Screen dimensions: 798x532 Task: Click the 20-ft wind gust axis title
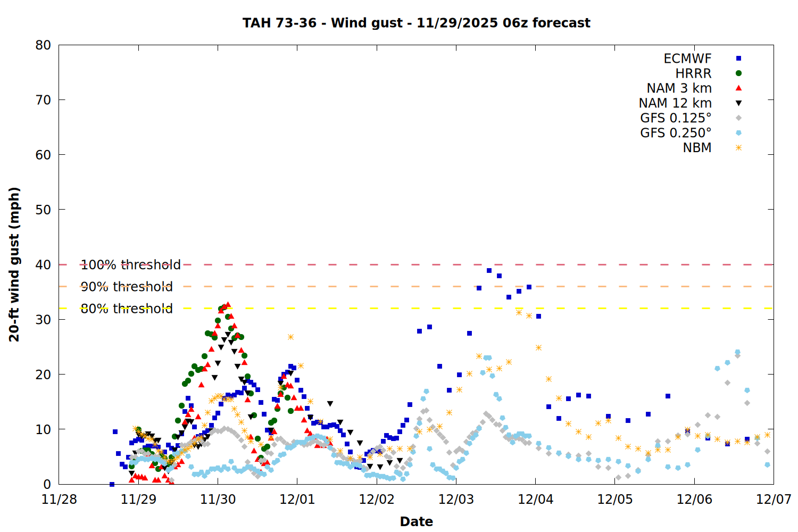(x=14, y=264)
